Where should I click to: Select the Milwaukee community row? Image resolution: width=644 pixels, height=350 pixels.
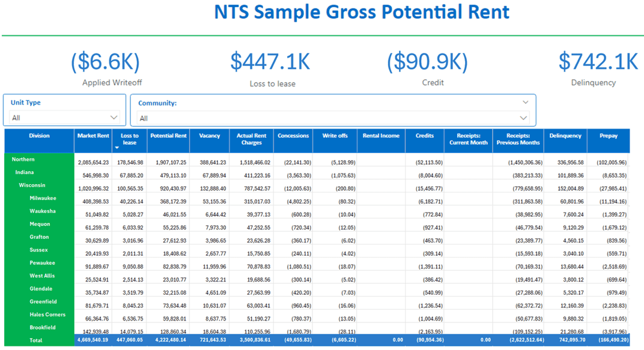tap(43, 198)
